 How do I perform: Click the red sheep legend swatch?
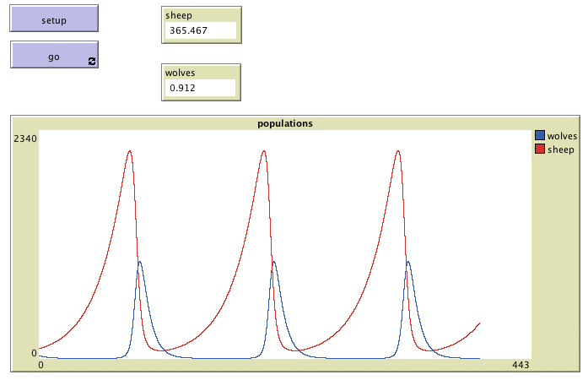coord(540,149)
